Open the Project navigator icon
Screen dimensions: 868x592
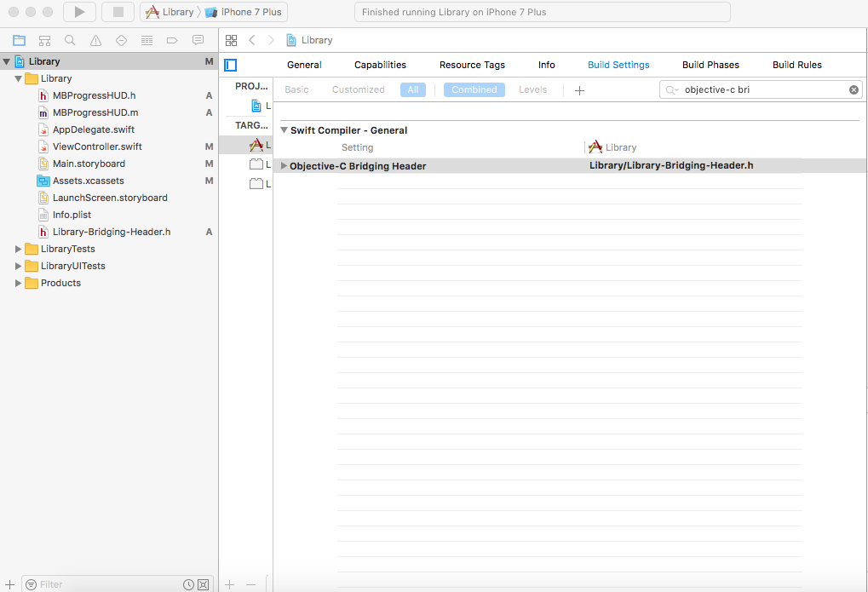tap(19, 40)
